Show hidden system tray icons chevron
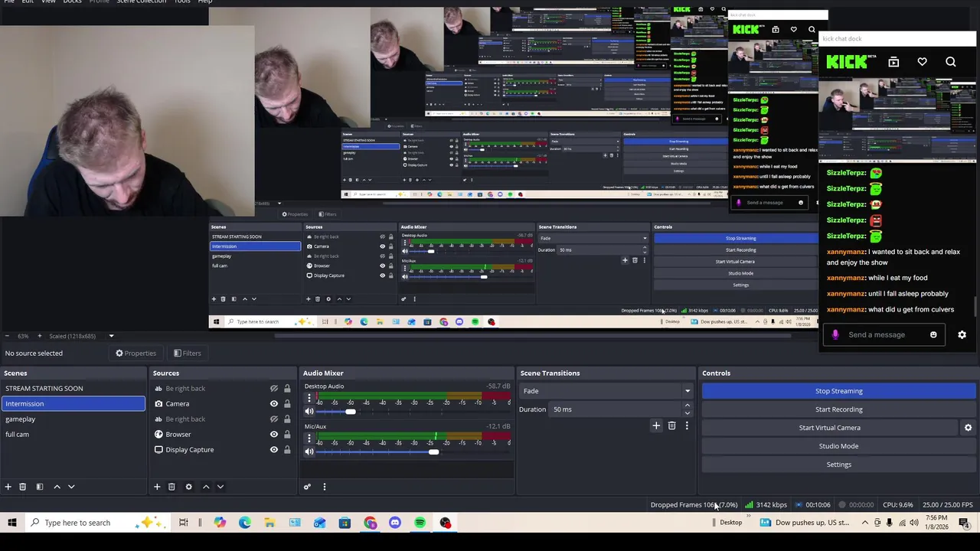980x551 pixels. (865, 523)
